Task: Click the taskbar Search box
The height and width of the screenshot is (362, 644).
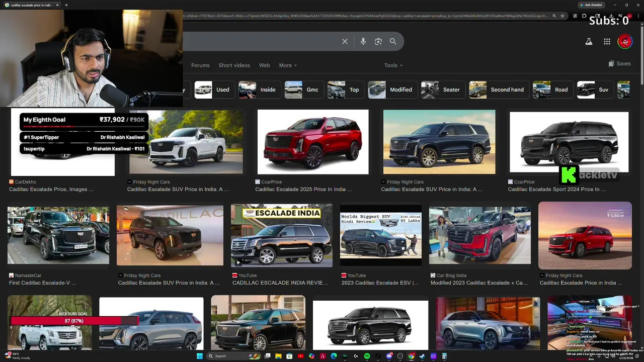Action: click(233, 356)
